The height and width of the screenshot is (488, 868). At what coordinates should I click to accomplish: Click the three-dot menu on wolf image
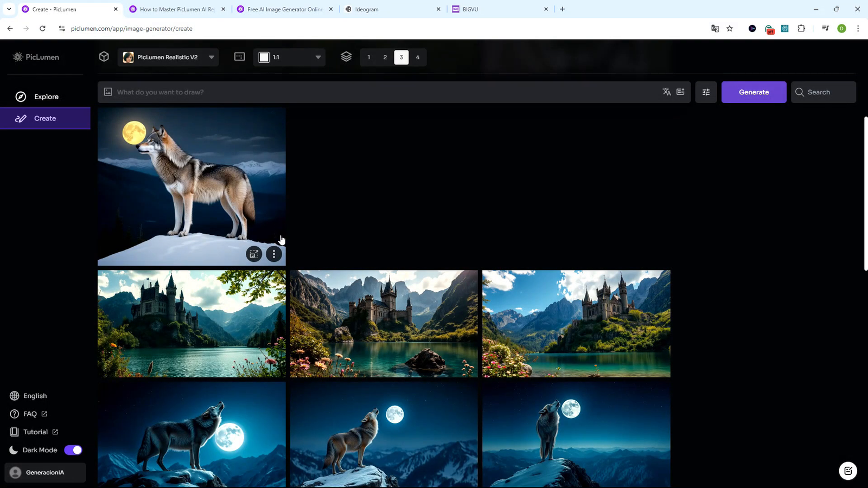click(x=274, y=254)
